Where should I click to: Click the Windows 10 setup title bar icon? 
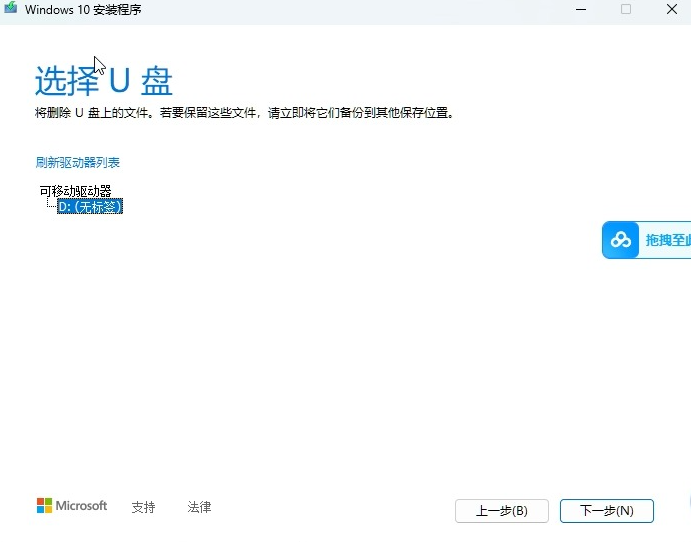(10, 9)
